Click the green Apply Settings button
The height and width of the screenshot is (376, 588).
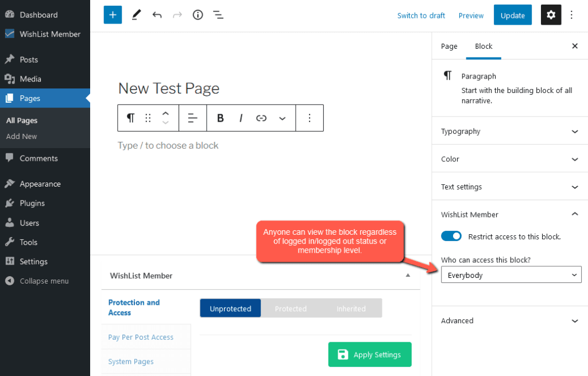click(x=370, y=354)
